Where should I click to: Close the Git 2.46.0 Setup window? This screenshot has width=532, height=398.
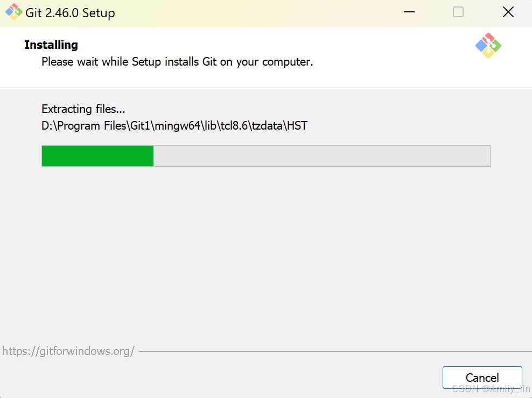[x=508, y=12]
